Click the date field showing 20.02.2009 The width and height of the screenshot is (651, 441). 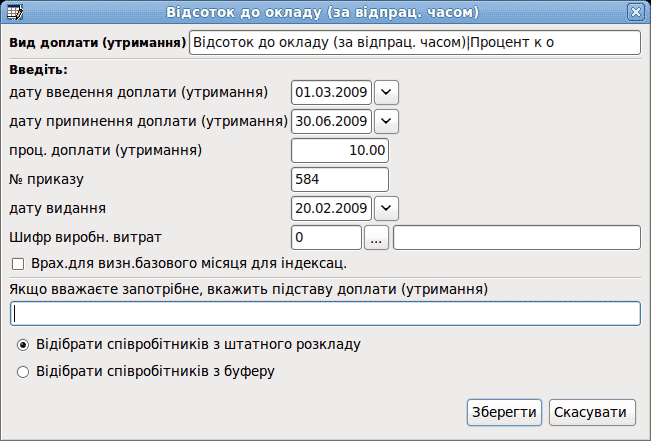(331, 208)
